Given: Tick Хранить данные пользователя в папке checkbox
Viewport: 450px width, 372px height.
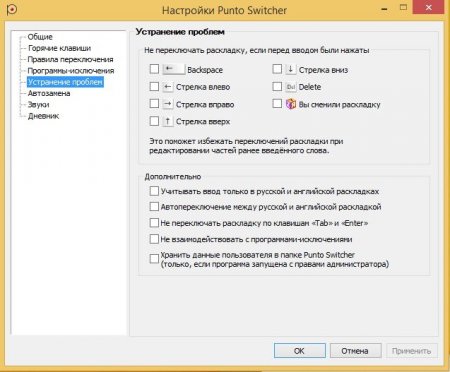Looking at the screenshot, I should (154, 259).
